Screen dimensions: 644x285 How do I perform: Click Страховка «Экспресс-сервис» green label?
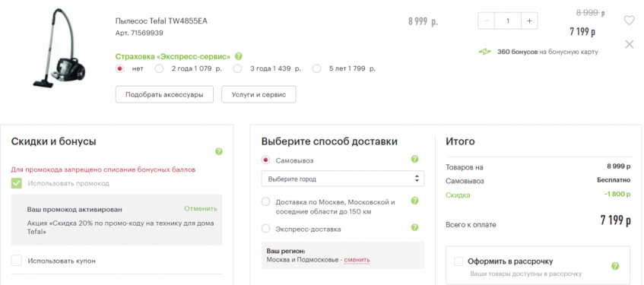click(x=173, y=57)
